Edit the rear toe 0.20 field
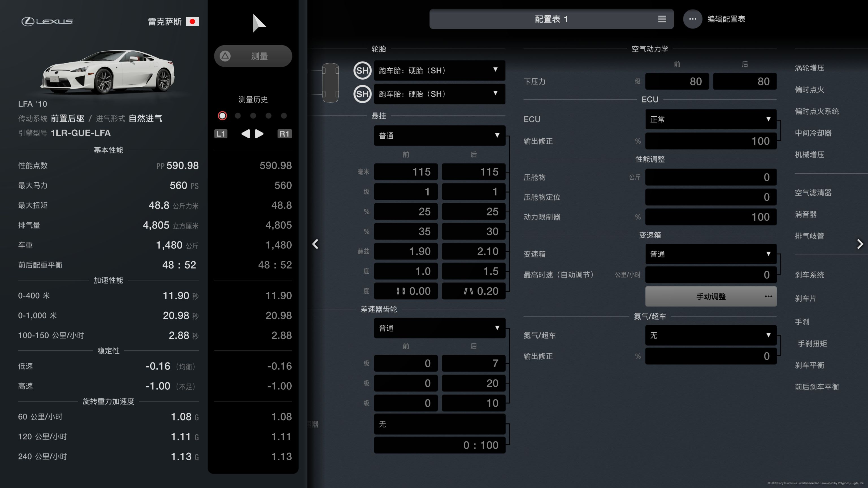This screenshot has width=868, height=488. (474, 291)
